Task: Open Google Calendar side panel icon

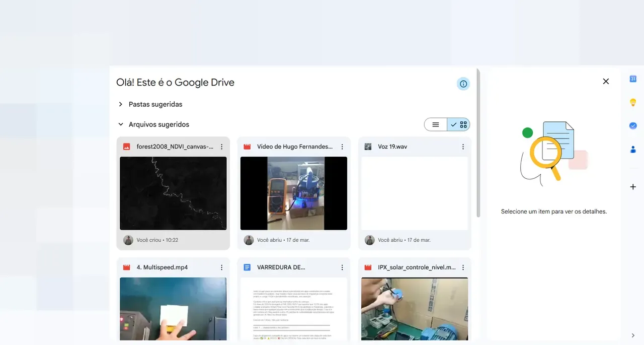Action: [x=633, y=79]
